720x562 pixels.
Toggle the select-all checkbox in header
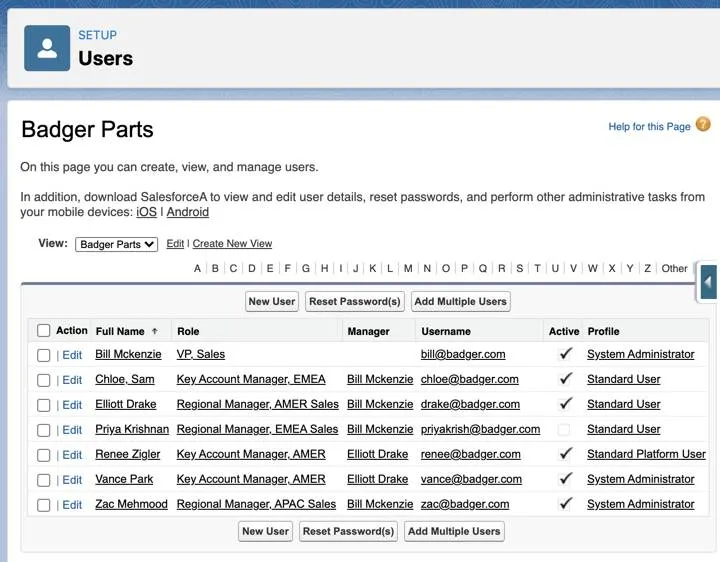point(44,330)
